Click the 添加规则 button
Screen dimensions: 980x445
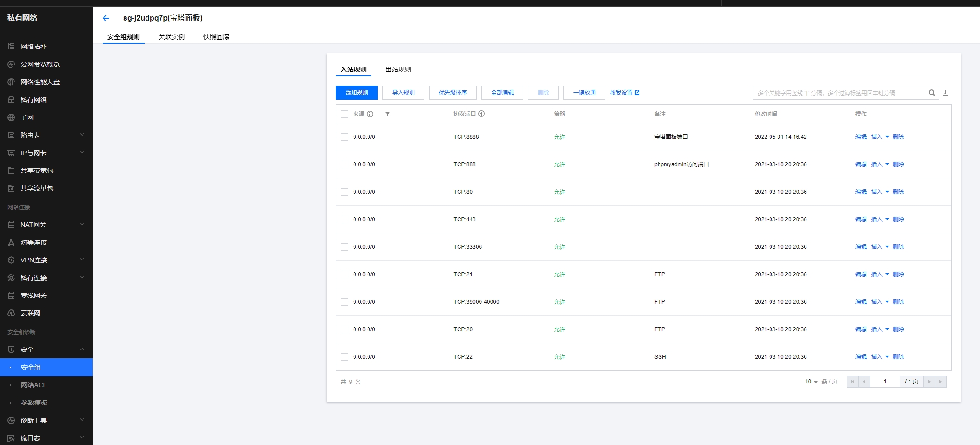click(x=357, y=93)
